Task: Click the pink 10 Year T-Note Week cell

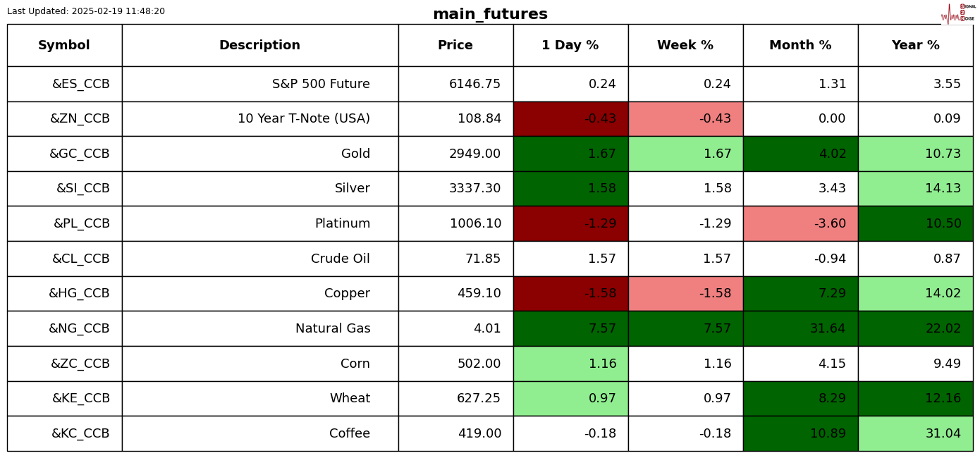Action: click(x=685, y=119)
